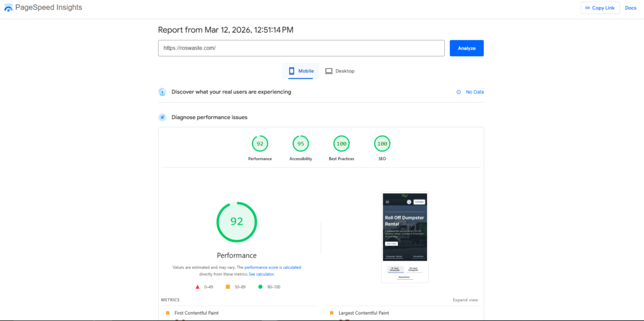Click the website URL input field
This screenshot has height=321, width=644.
[x=301, y=48]
